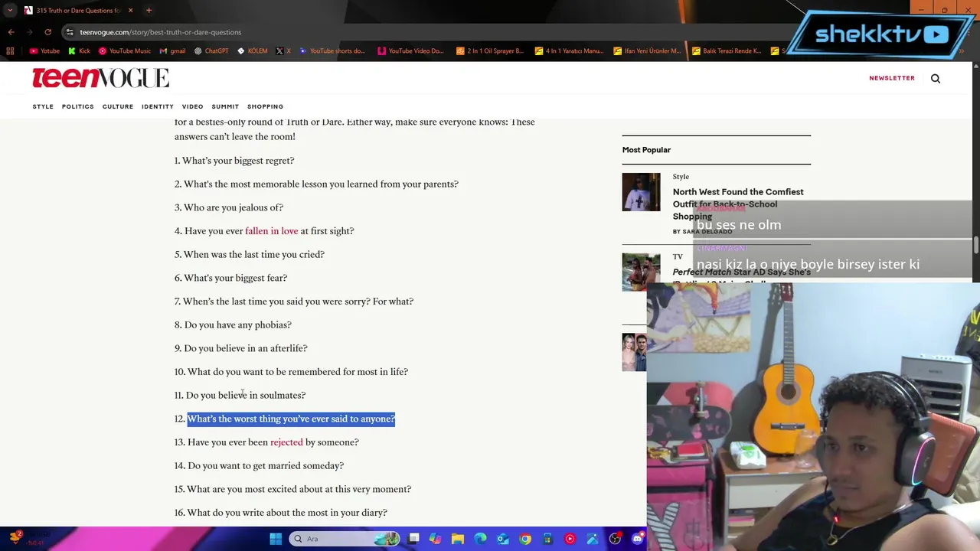This screenshot has height=551, width=980.
Task: Open the IDENTITY menu
Action: tap(158, 106)
